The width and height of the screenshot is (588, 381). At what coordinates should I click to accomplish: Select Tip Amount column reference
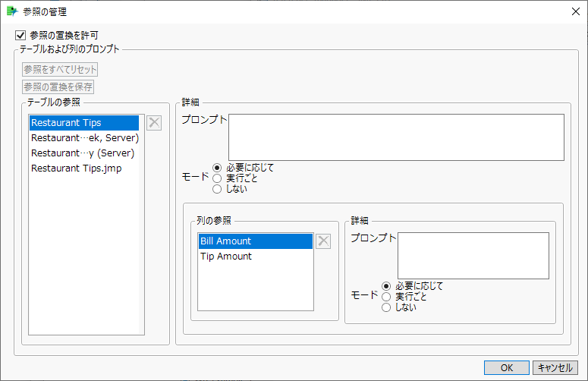click(256, 256)
